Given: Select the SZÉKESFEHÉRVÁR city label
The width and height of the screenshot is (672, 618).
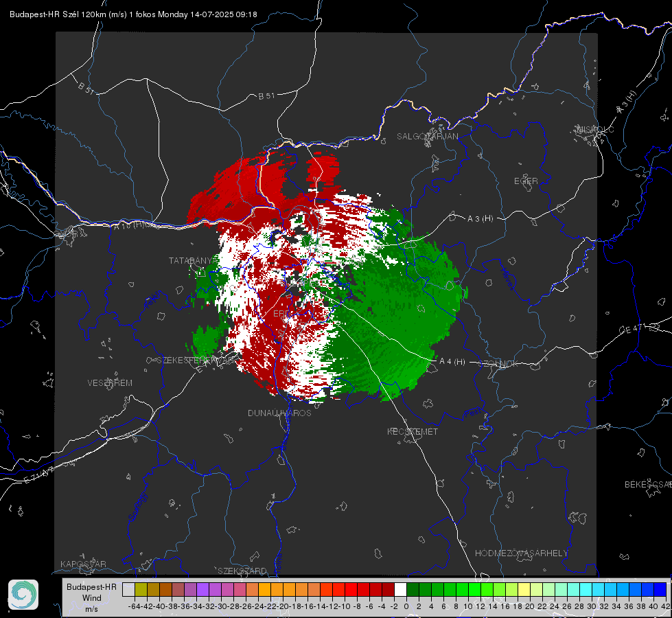Looking at the screenshot, I should click(x=196, y=360).
